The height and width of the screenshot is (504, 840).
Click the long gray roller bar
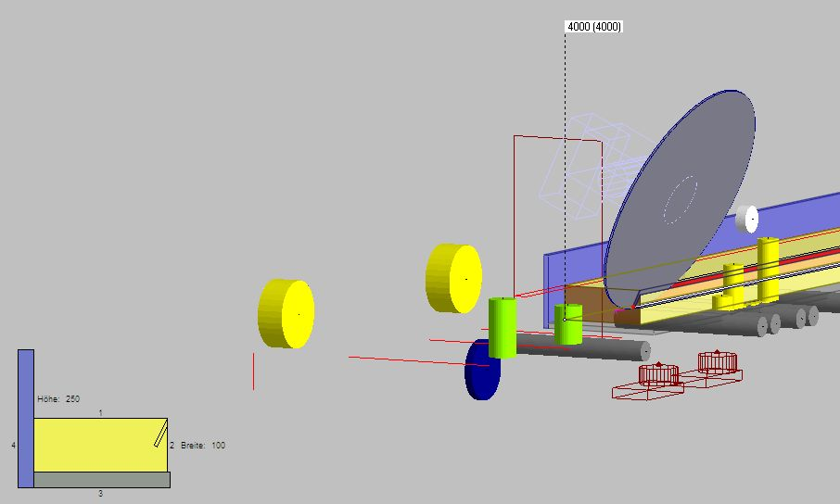coord(584,349)
